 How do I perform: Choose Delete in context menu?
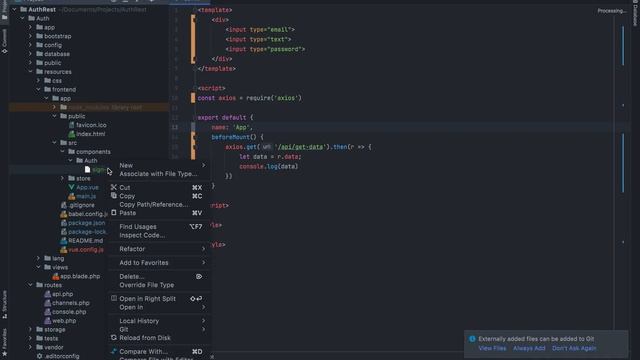click(x=159, y=276)
